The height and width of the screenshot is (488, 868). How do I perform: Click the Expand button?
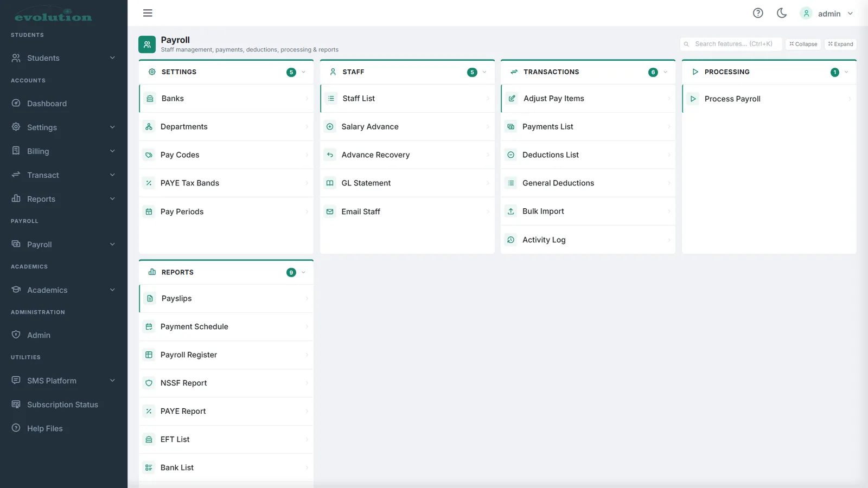[840, 44]
